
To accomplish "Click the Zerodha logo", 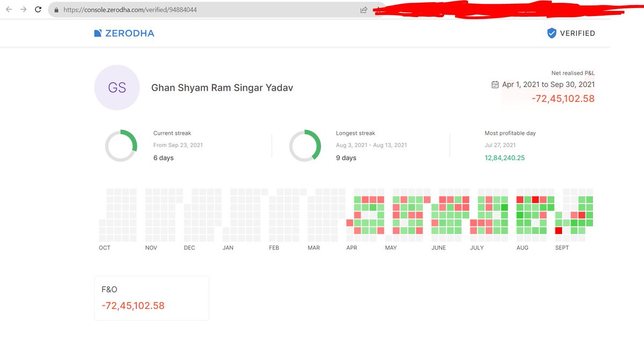I will point(124,33).
